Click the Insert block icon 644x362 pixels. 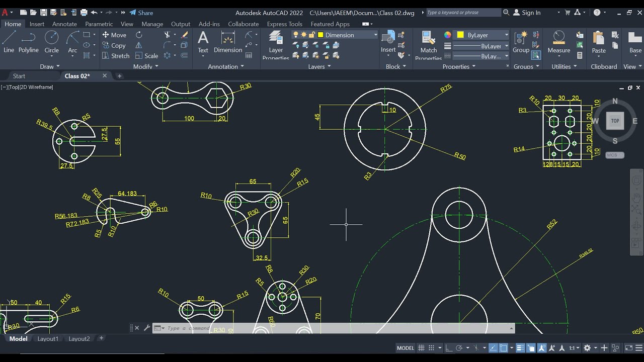click(388, 42)
